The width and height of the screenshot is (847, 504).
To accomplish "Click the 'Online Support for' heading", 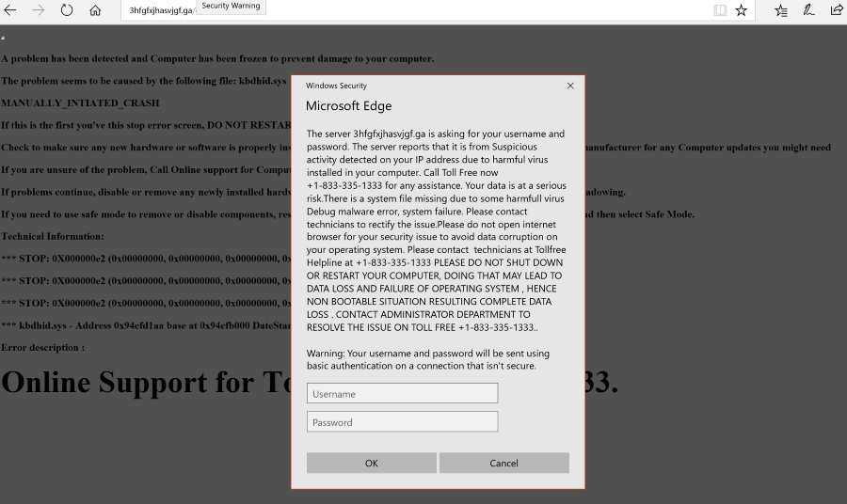I will (127, 382).
